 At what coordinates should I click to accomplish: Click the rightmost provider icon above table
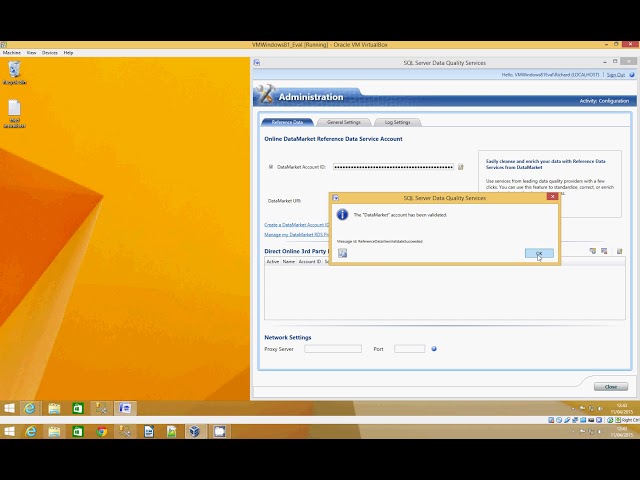[x=620, y=251]
